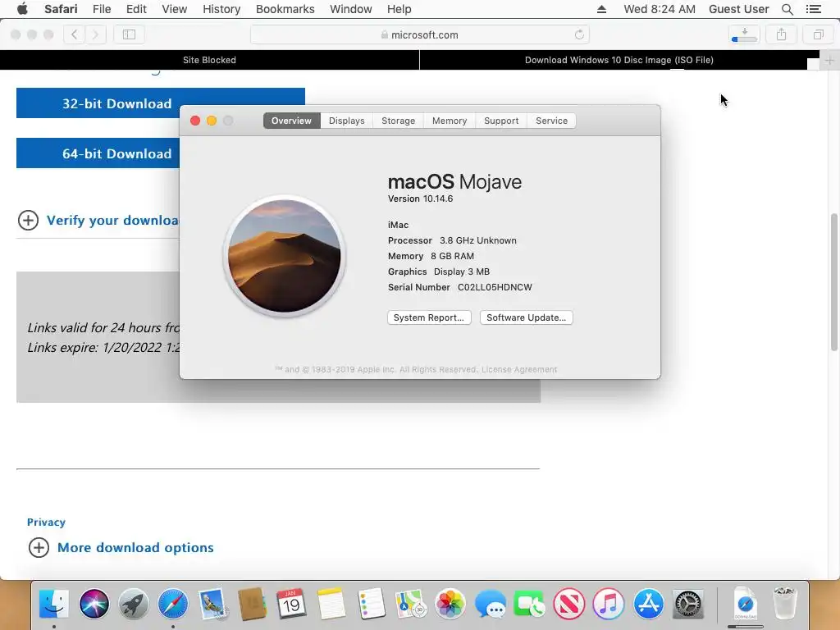This screenshot has height=630, width=840.
Task: Switch to the Support tab
Action: point(501,121)
